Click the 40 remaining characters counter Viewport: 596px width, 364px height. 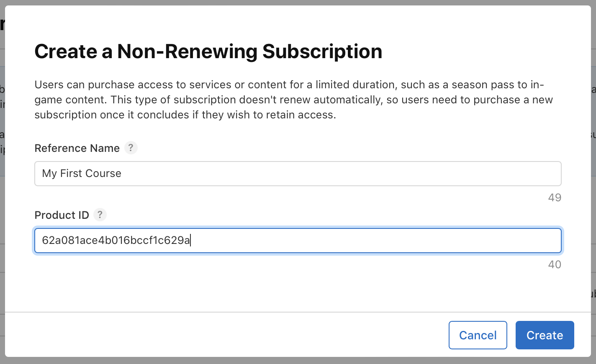click(555, 264)
